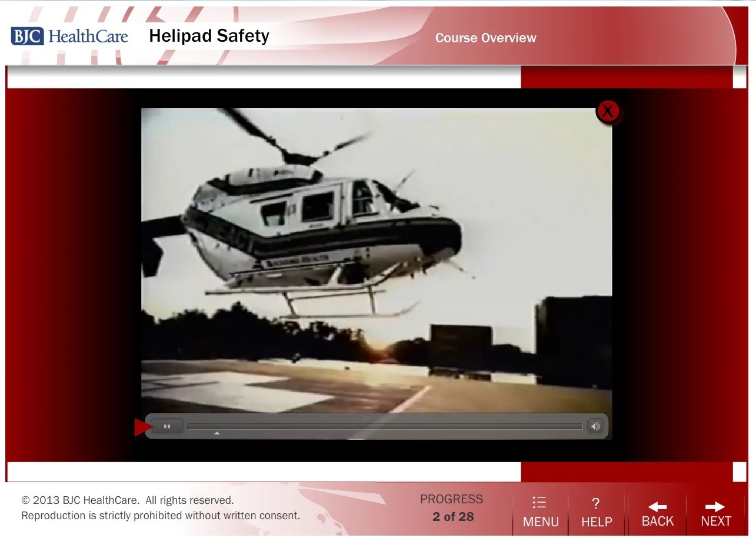Screen dimensions: 756x538
Task: Click the PROGRESS label
Action: pos(451,499)
